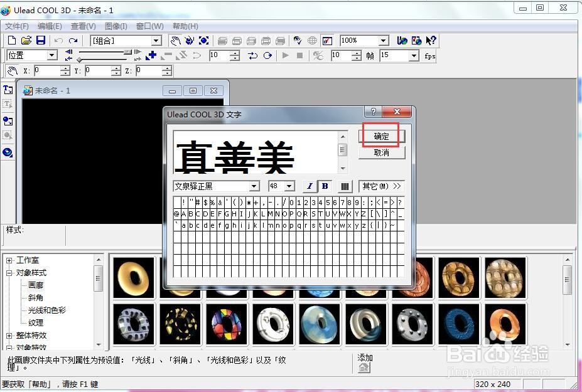
Task: Redo the last action
Action: (73, 40)
